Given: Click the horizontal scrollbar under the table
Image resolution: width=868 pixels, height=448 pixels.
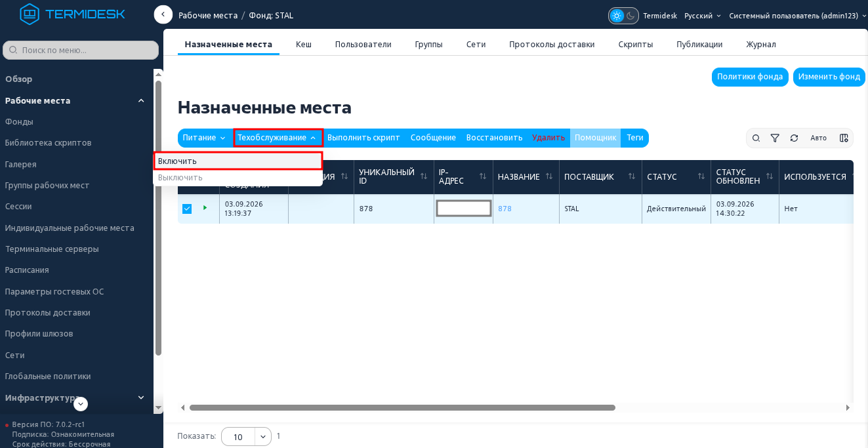Looking at the screenshot, I should tap(402, 407).
